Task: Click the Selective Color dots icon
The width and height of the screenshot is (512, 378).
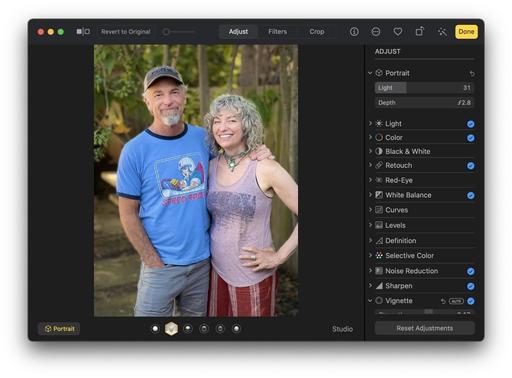Action: (379, 256)
